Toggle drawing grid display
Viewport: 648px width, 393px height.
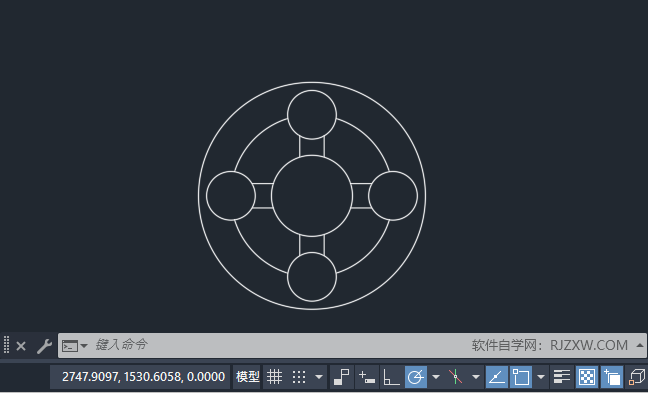pyautogui.click(x=274, y=377)
